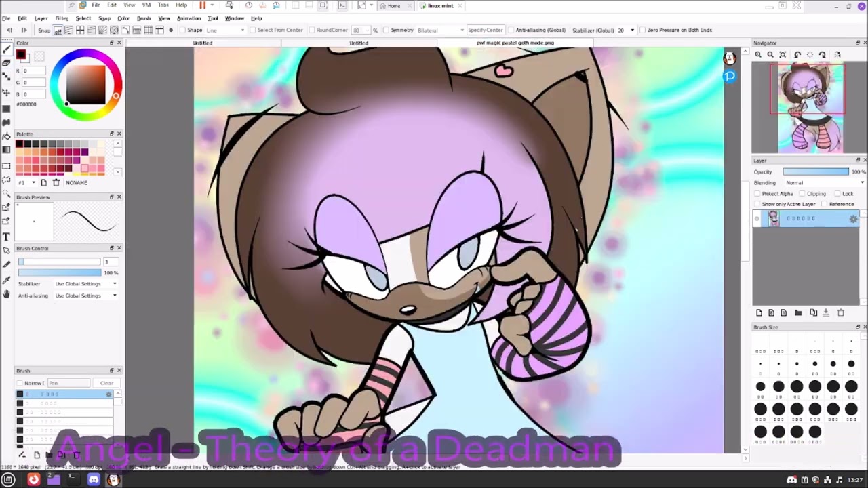
Task: Enable the parallel snap guide
Action: point(68,30)
